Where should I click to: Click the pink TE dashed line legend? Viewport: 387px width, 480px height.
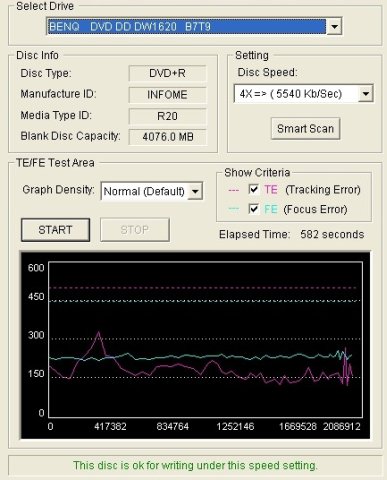(x=234, y=190)
